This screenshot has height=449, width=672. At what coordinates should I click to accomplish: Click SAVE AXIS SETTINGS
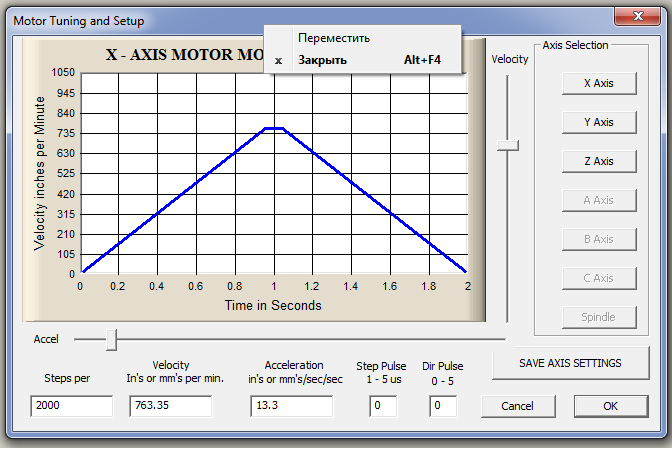[570, 363]
